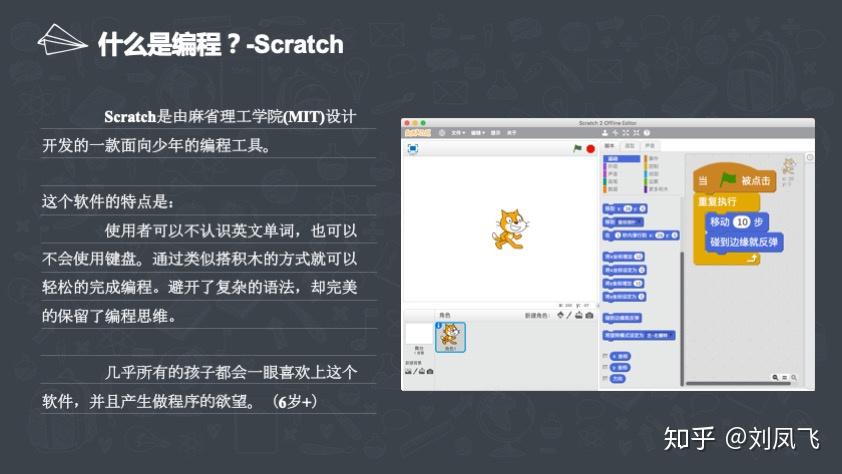Create new sprite from camera icon
Screen dimensions: 842x474
(x=589, y=315)
